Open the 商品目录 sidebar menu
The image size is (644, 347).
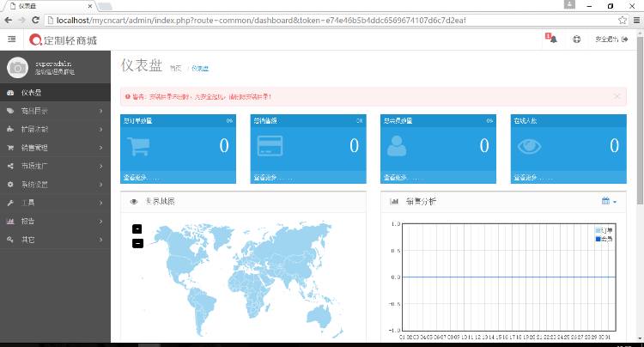click(x=55, y=111)
